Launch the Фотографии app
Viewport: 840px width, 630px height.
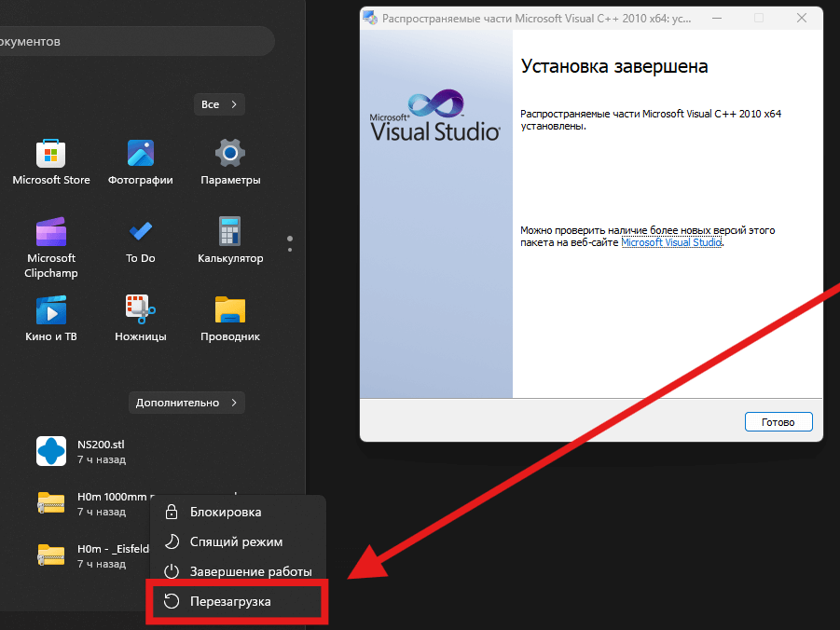[x=141, y=162]
